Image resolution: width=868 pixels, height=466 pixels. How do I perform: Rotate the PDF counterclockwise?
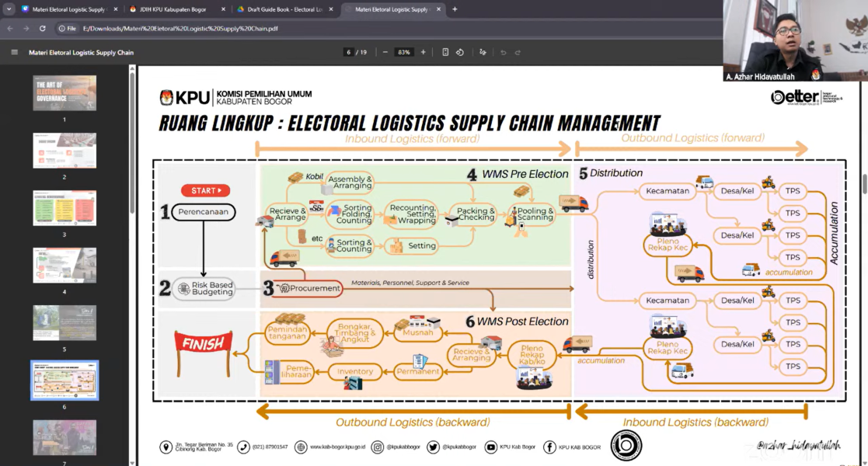coord(460,52)
